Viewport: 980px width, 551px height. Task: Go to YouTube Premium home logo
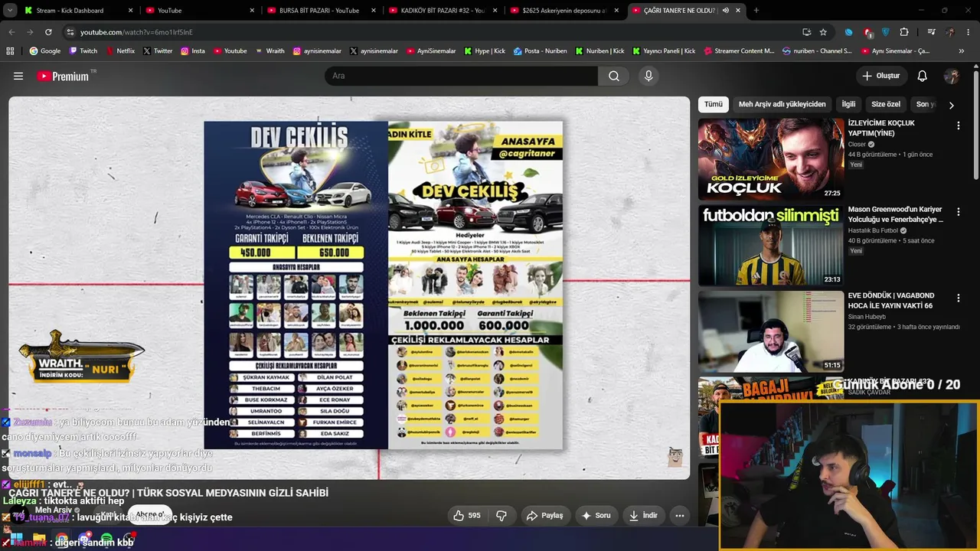[63, 76]
